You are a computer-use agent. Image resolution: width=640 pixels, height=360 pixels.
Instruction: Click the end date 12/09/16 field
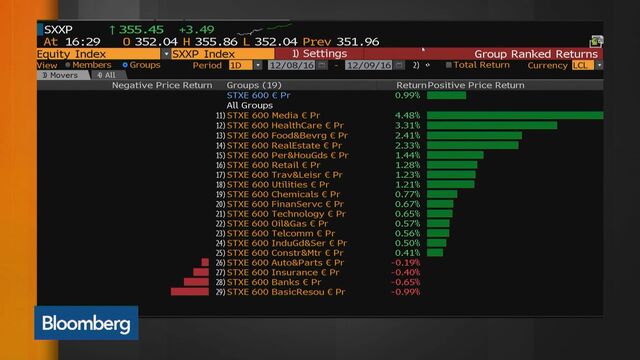point(369,65)
